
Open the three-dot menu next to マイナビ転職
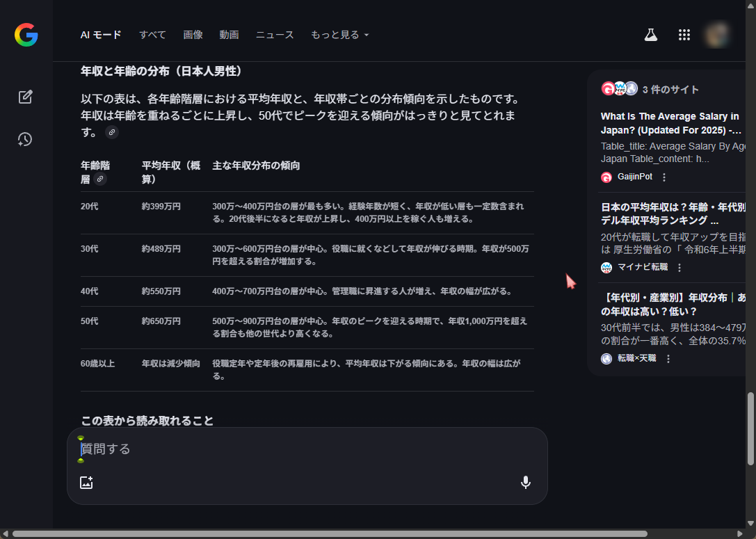(x=679, y=268)
